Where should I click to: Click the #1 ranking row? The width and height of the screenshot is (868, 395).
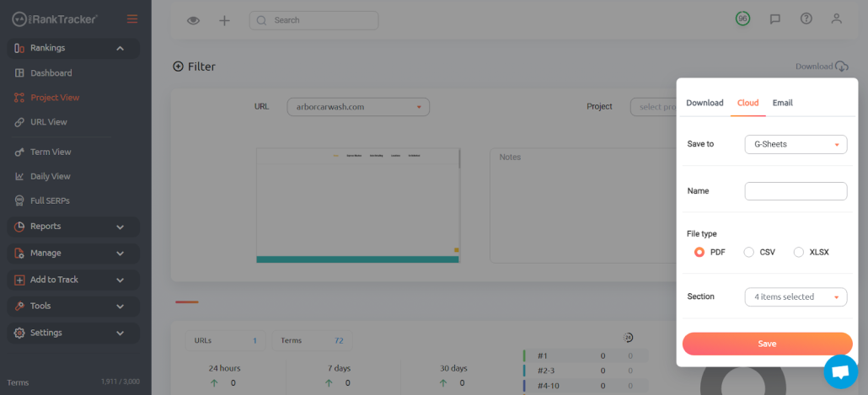click(x=585, y=355)
